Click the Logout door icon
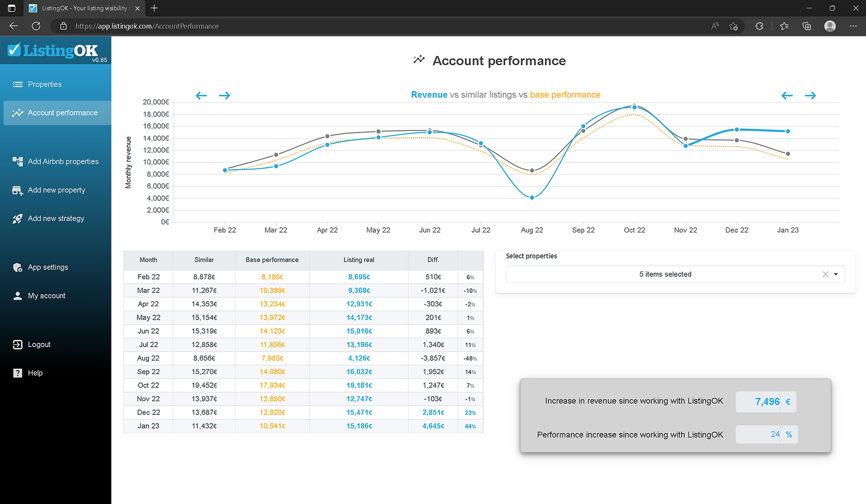 [17, 345]
